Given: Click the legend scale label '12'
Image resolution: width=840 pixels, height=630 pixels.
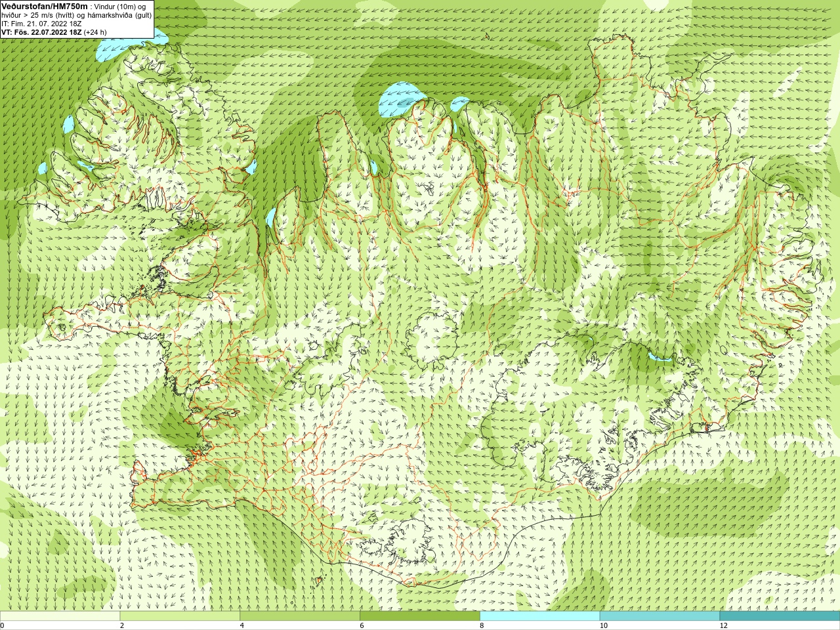Looking at the screenshot, I should click(724, 625).
